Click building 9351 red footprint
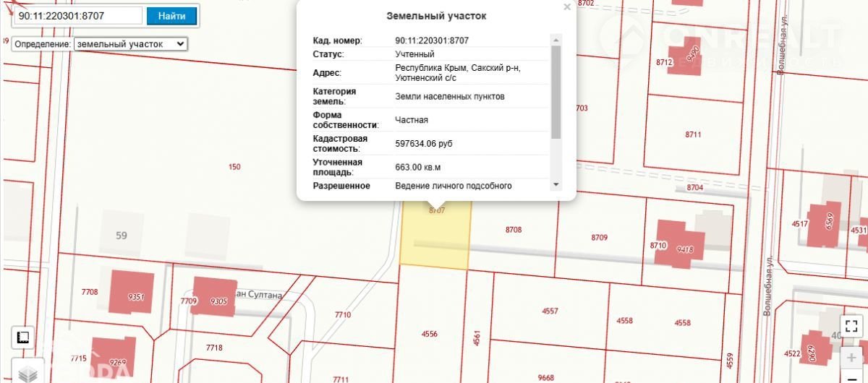The width and height of the screenshot is (868, 383). pos(132,292)
